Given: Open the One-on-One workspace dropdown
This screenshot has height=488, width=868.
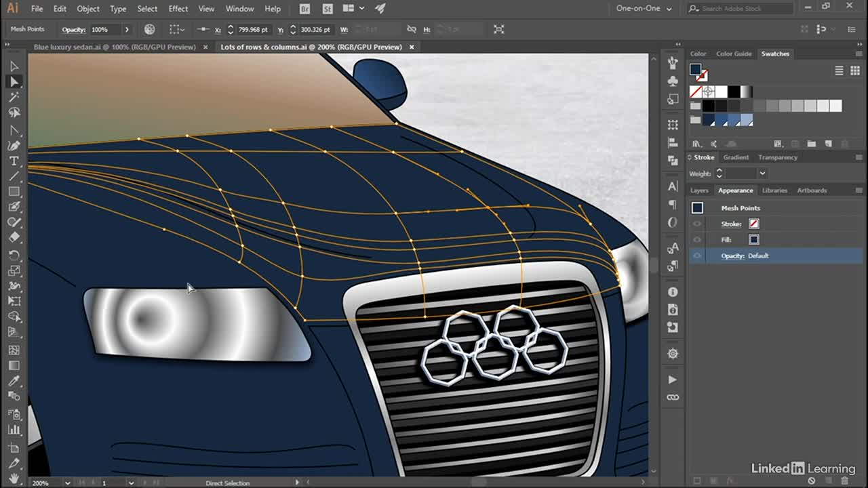Looking at the screenshot, I should click(644, 9).
